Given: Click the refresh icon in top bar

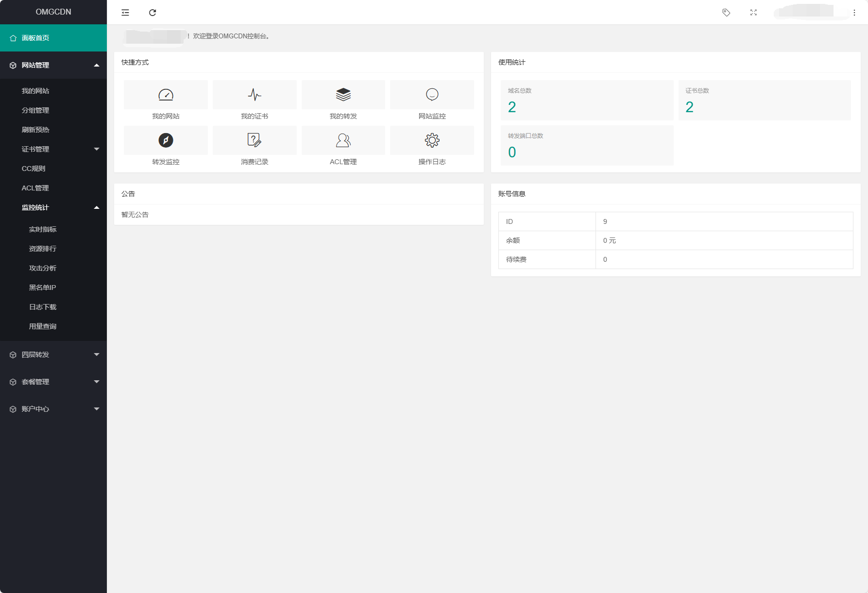Looking at the screenshot, I should pos(153,13).
